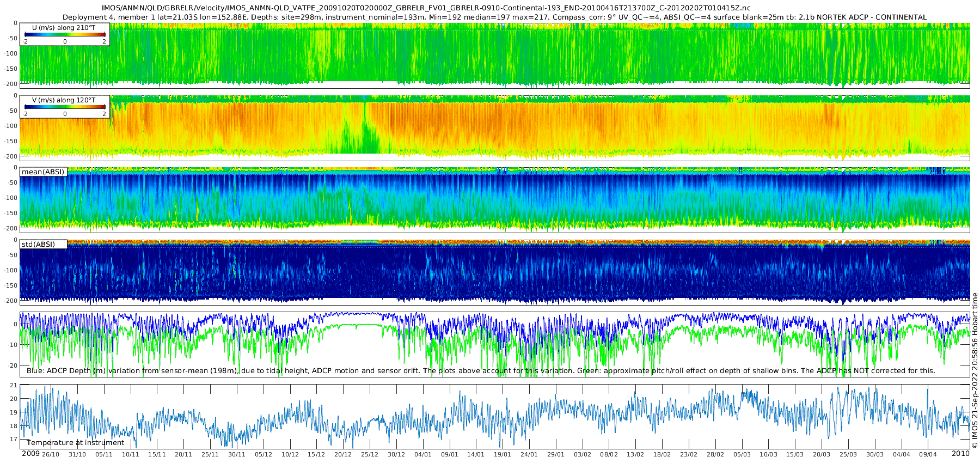Click the '30/03' date tick label
Screen dimensions: 980x463
[x=875, y=454]
